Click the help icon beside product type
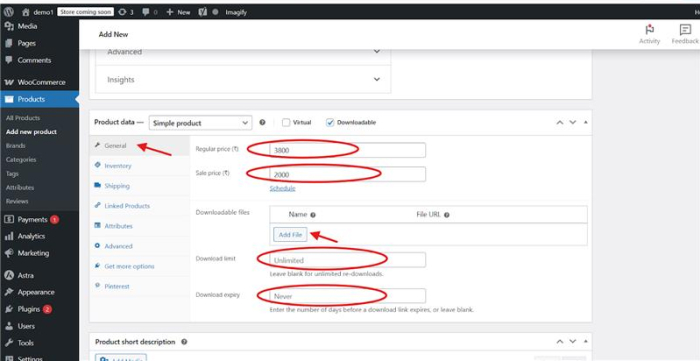 point(262,122)
